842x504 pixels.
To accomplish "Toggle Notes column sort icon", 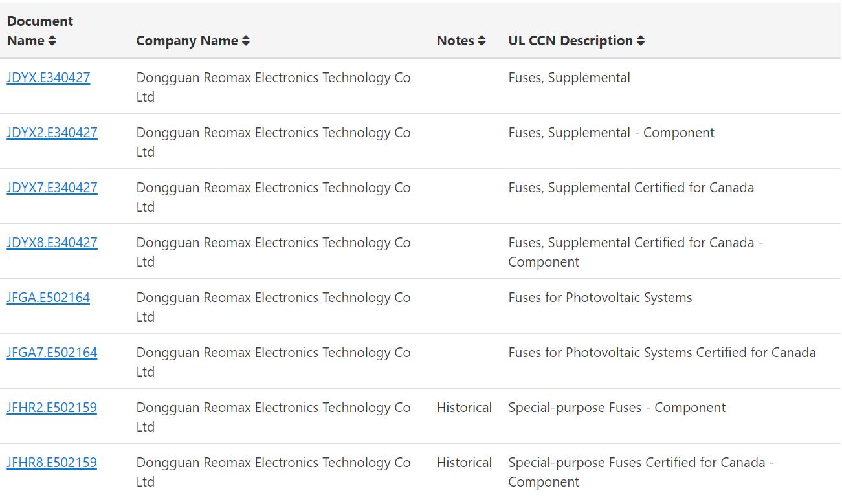I will 482,41.
